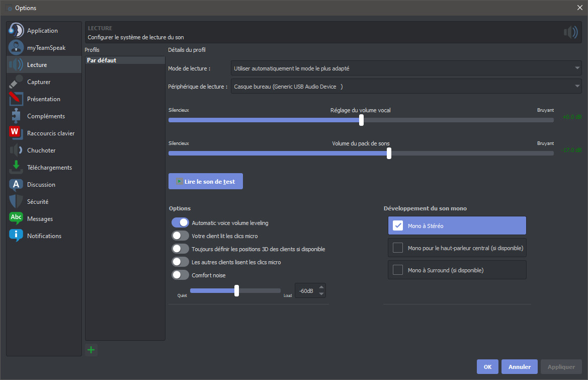Toggle Automatic voice volume leveling off
The height and width of the screenshot is (380, 588).
180,222
